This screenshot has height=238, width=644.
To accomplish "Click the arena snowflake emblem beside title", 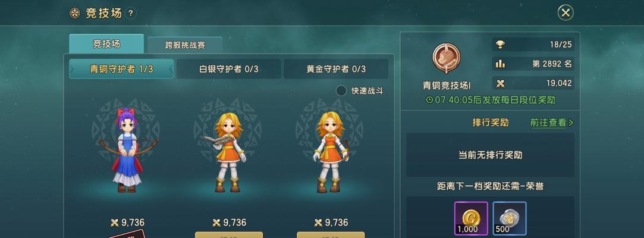I will [74, 13].
